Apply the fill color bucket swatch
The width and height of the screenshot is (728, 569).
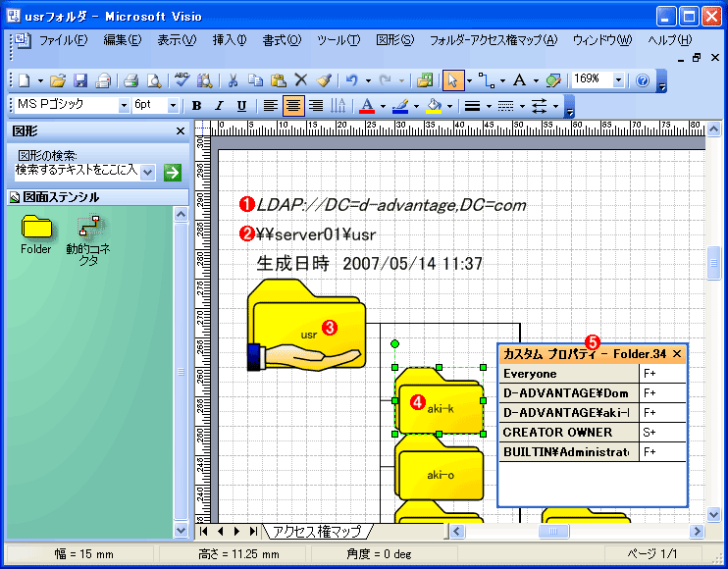tap(434, 106)
